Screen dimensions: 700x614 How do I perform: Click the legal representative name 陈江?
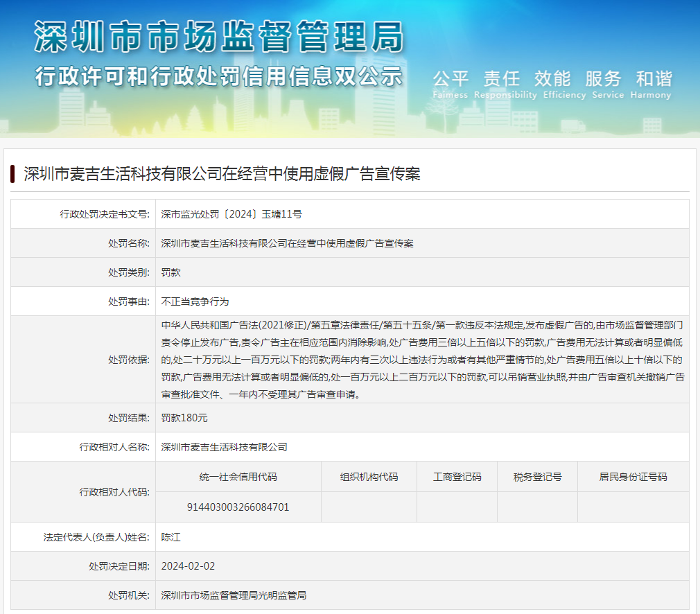171,537
